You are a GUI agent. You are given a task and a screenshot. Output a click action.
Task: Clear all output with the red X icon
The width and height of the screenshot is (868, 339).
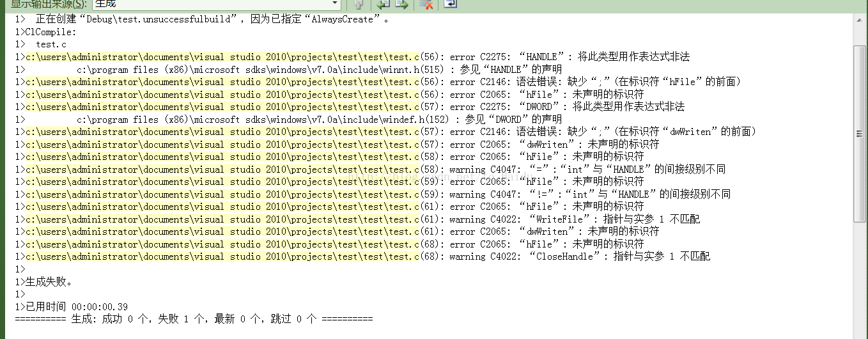click(x=426, y=4)
